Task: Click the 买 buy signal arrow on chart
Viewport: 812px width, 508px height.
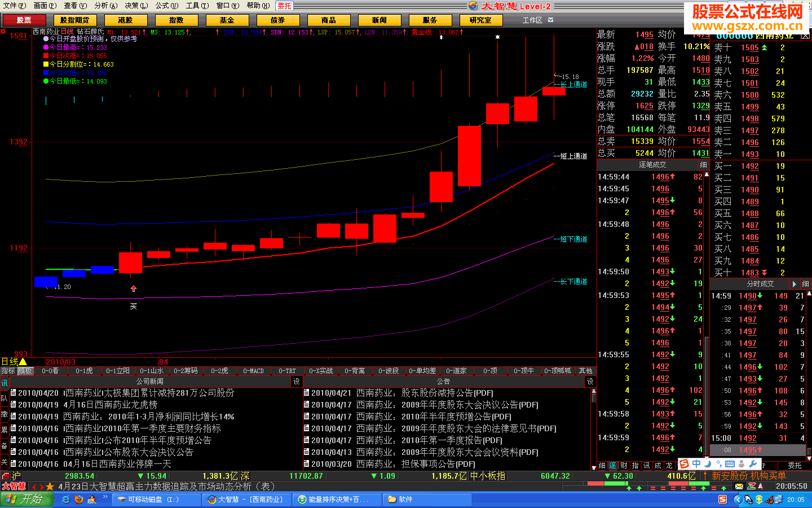Action: click(134, 289)
